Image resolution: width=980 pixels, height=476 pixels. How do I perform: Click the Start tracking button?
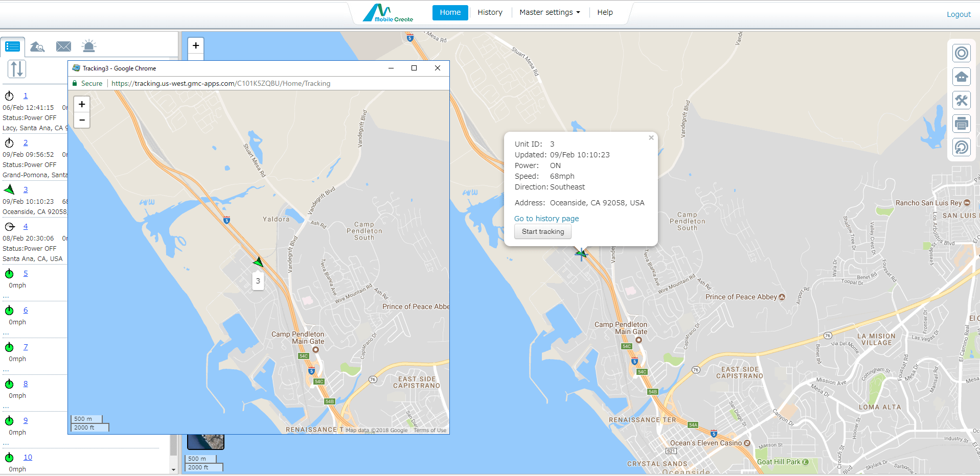543,232
